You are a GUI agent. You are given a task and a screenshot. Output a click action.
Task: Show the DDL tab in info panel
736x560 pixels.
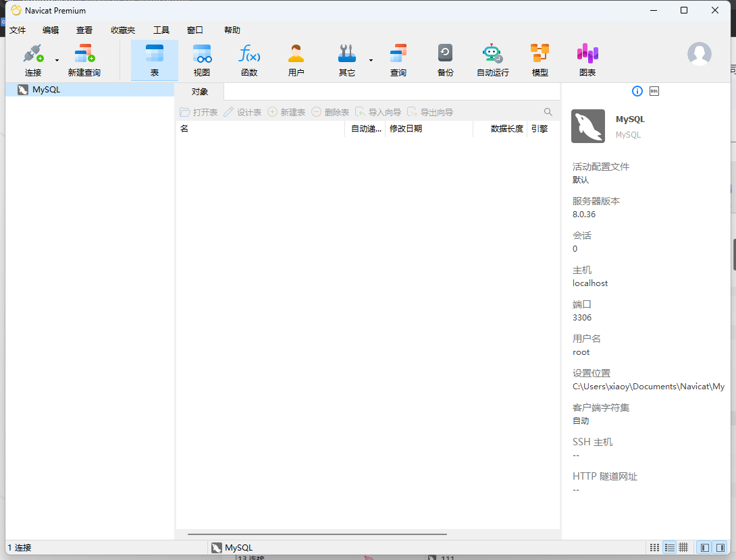pos(654,91)
